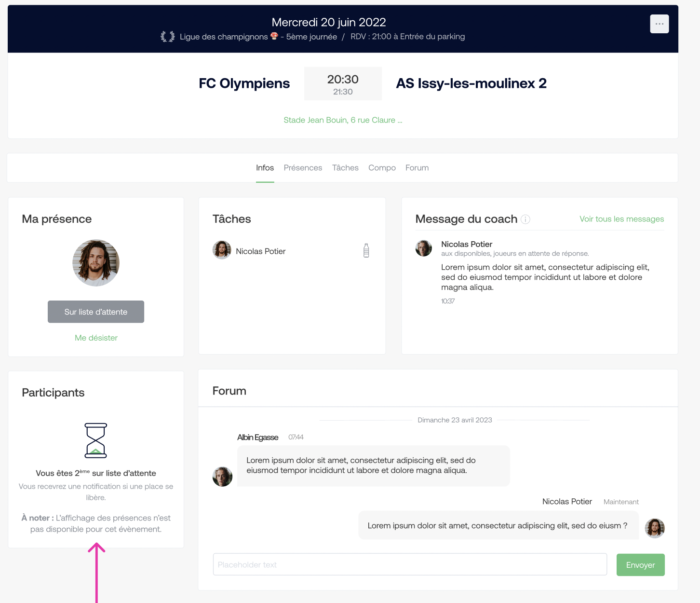The height and width of the screenshot is (603, 700).
Task: Click the mushroom emoji after league name
Action: (274, 36)
